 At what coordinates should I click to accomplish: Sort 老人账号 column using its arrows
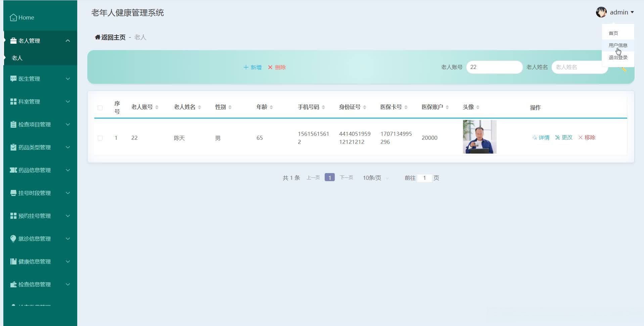point(157,107)
